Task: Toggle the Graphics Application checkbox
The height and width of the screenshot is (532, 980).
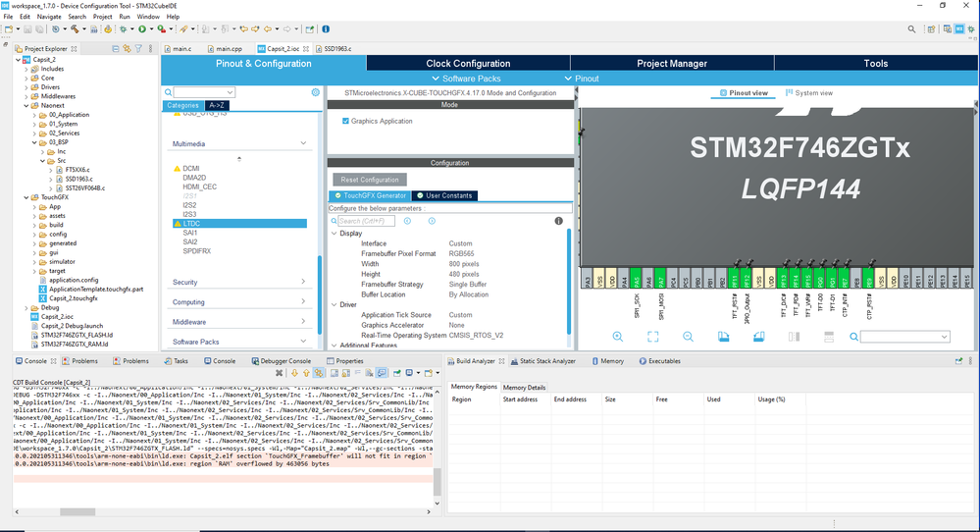Action: pyautogui.click(x=345, y=121)
